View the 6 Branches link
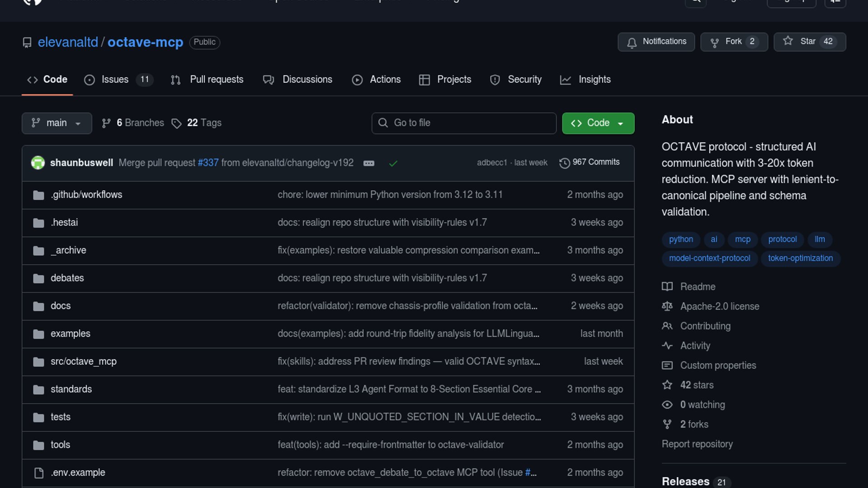 coord(140,123)
